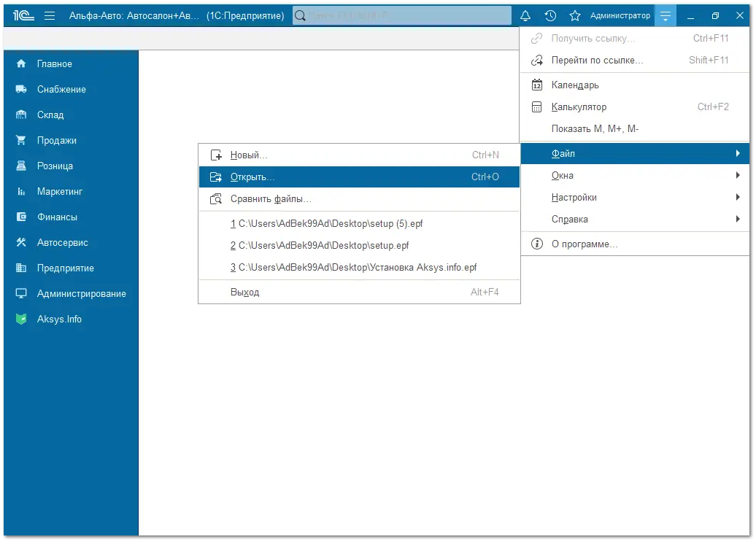Viewport: 756px width, 542px height.
Task: Click the follow link icon
Action: coord(536,61)
